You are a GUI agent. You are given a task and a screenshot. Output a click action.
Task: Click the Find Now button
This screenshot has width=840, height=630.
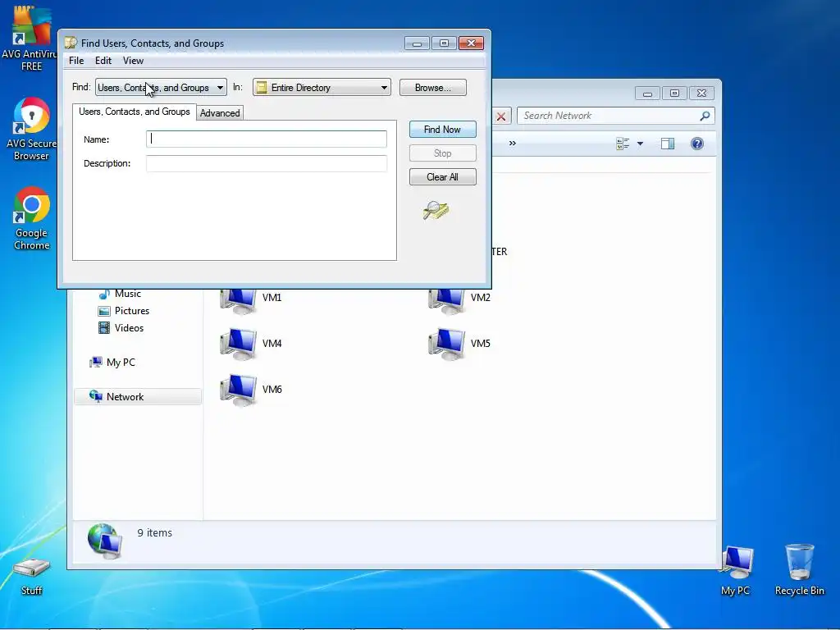coord(442,129)
